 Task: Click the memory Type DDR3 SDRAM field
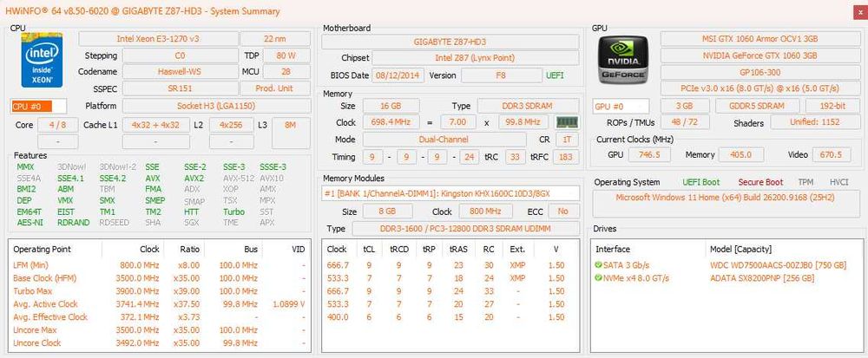(x=529, y=106)
